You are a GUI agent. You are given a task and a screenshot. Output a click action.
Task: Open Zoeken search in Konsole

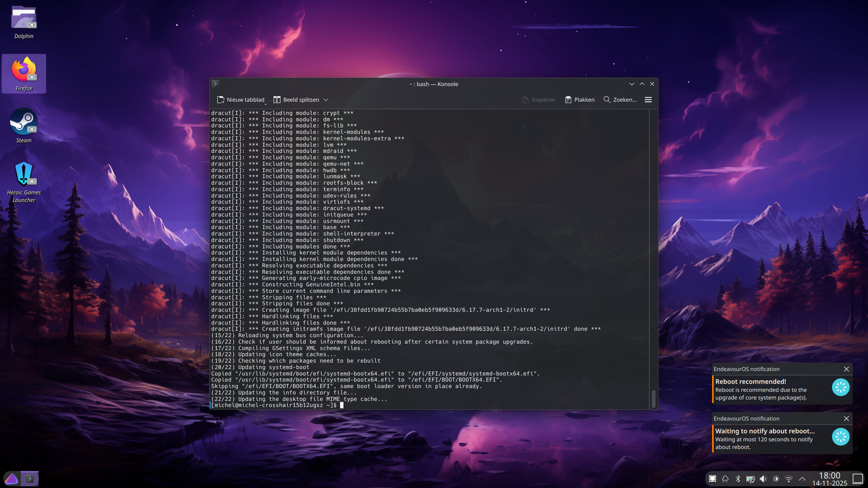[620, 100]
